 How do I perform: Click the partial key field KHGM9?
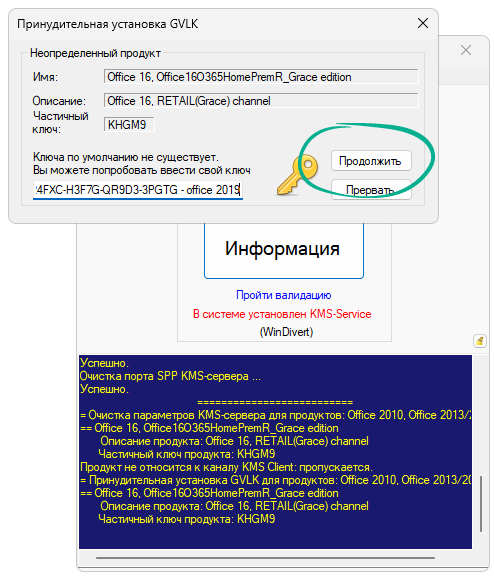129,125
